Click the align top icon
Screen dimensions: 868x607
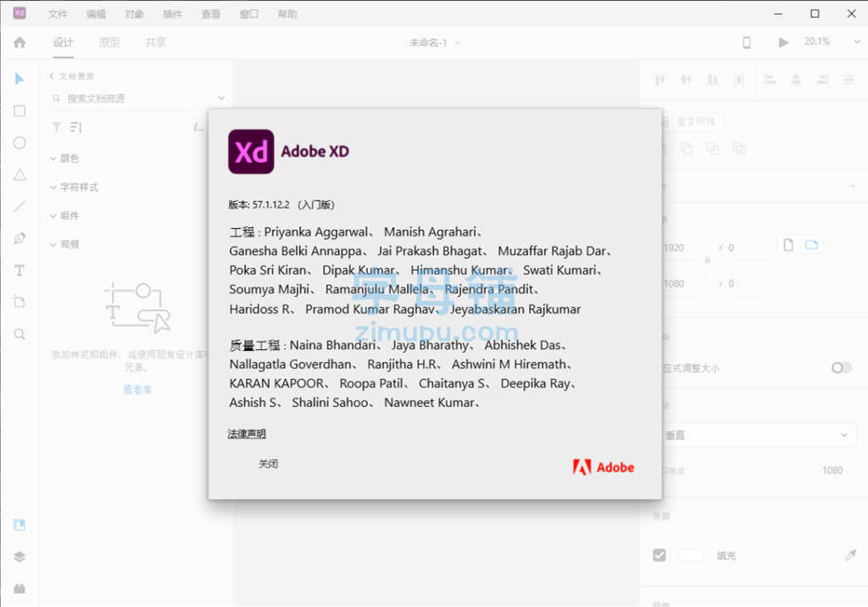[x=659, y=80]
